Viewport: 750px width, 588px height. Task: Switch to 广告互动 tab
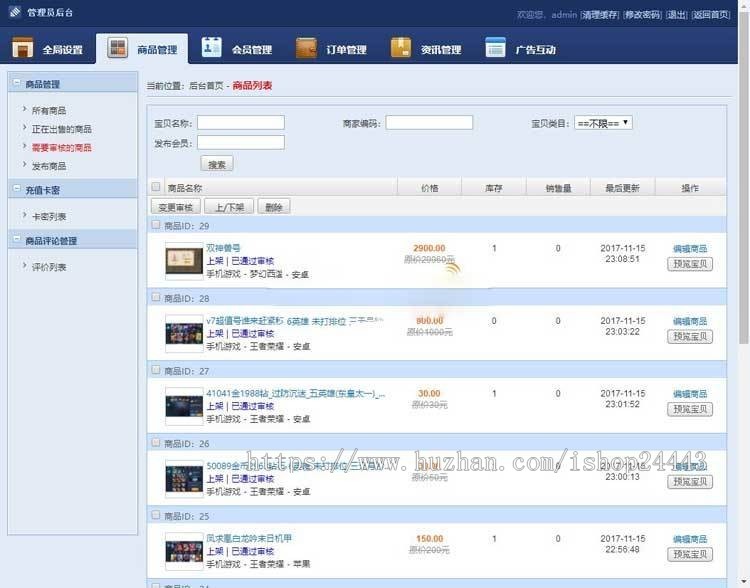(520, 48)
